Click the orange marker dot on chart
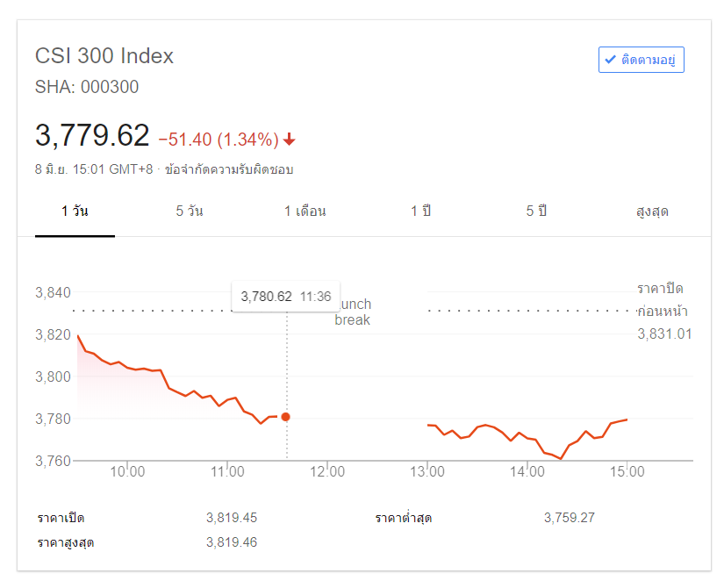 (x=286, y=417)
